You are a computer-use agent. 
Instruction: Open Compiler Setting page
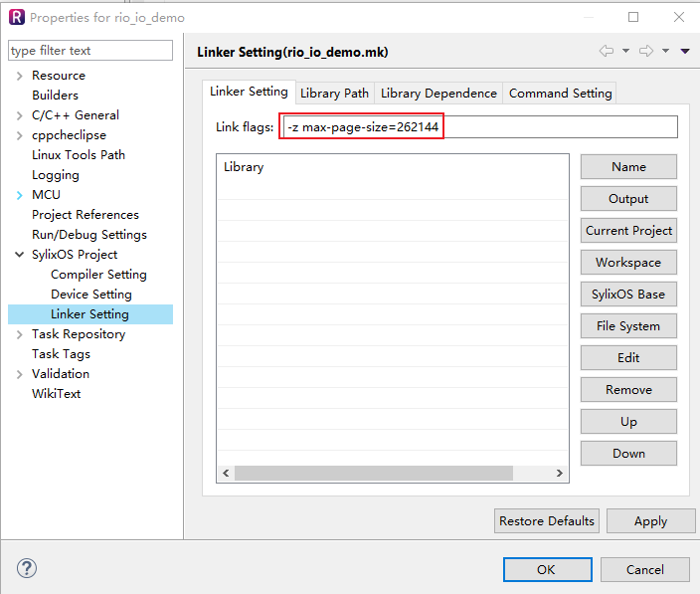pos(98,275)
